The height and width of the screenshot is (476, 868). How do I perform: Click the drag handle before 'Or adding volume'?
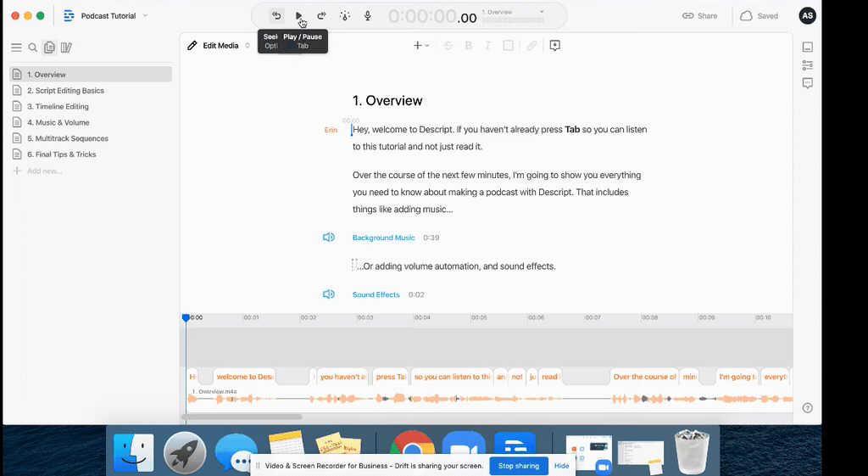354,265
